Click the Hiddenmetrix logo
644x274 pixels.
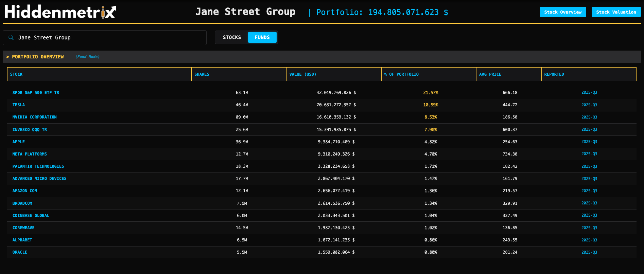click(60, 12)
